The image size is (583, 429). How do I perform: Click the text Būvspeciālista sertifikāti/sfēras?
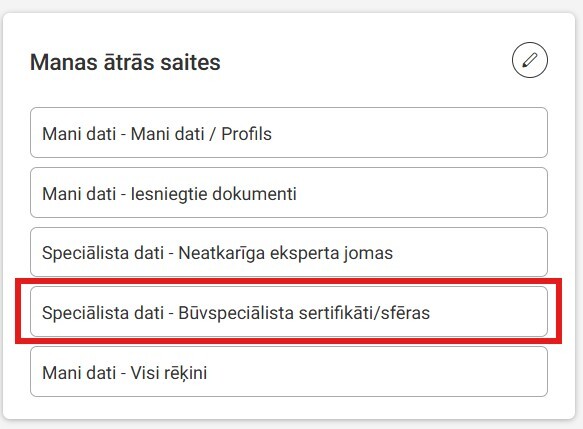click(x=304, y=313)
